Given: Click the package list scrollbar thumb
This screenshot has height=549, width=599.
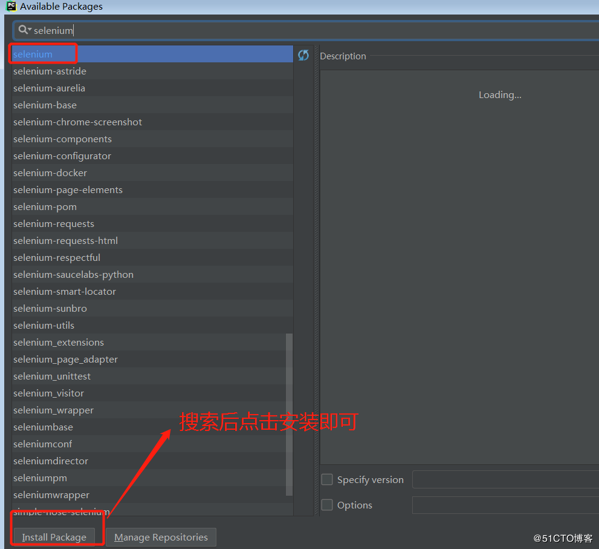Looking at the screenshot, I should pyautogui.click(x=289, y=415).
